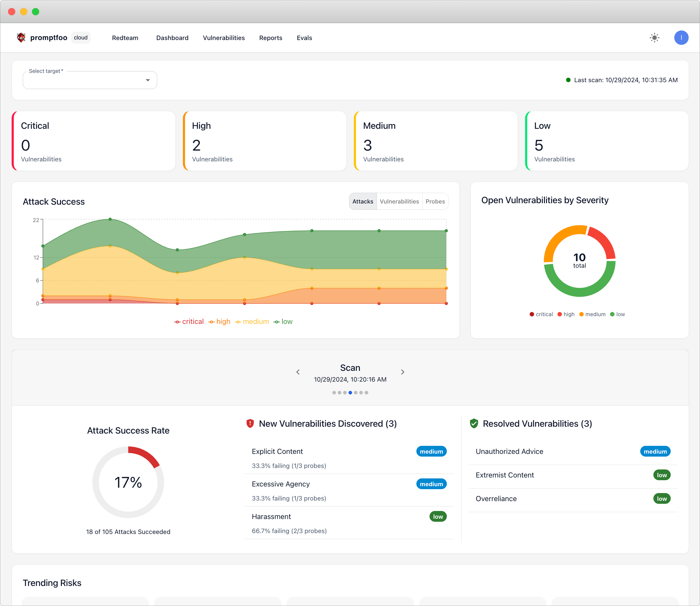Image resolution: width=700 pixels, height=606 pixels.
Task: Switch Attack Success view to Vulnerabilities
Action: (399, 201)
